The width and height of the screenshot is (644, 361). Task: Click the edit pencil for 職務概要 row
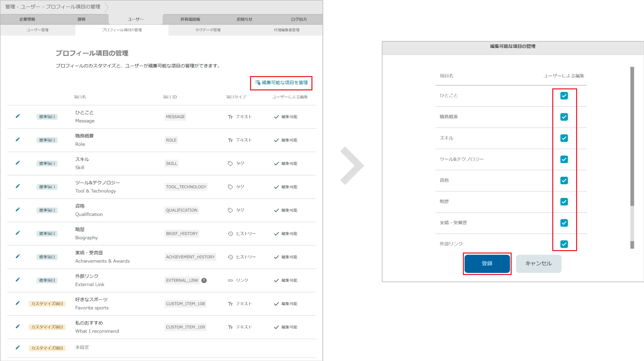coord(18,140)
